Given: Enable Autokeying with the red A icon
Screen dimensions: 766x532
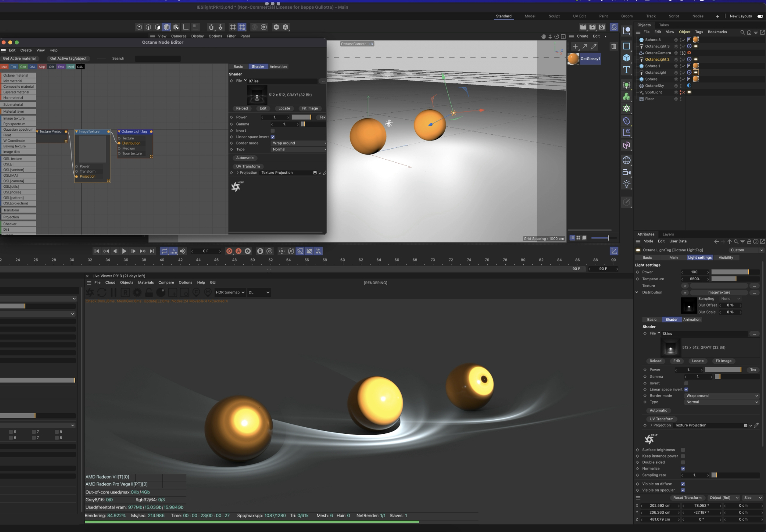Looking at the screenshot, I should (238, 251).
